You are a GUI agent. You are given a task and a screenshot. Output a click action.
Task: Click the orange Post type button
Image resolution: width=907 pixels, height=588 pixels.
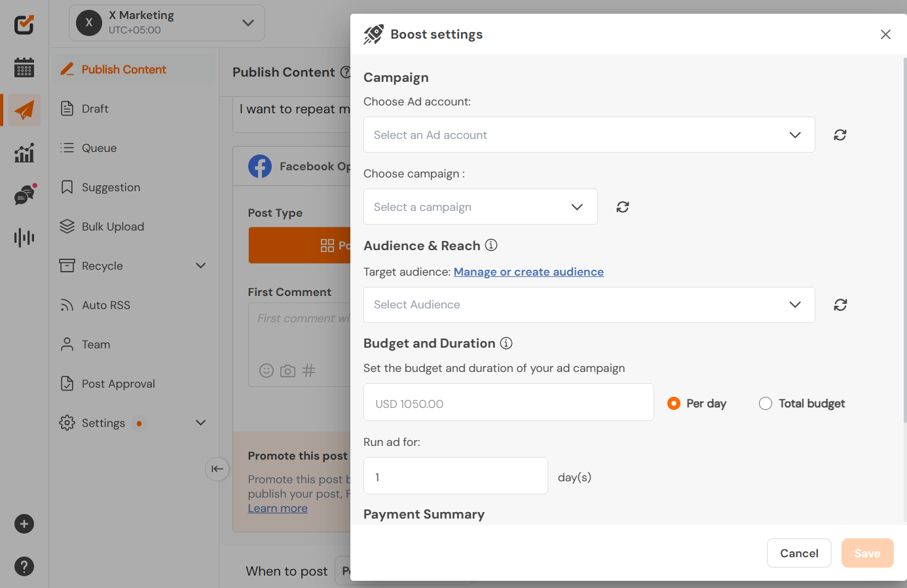click(299, 246)
